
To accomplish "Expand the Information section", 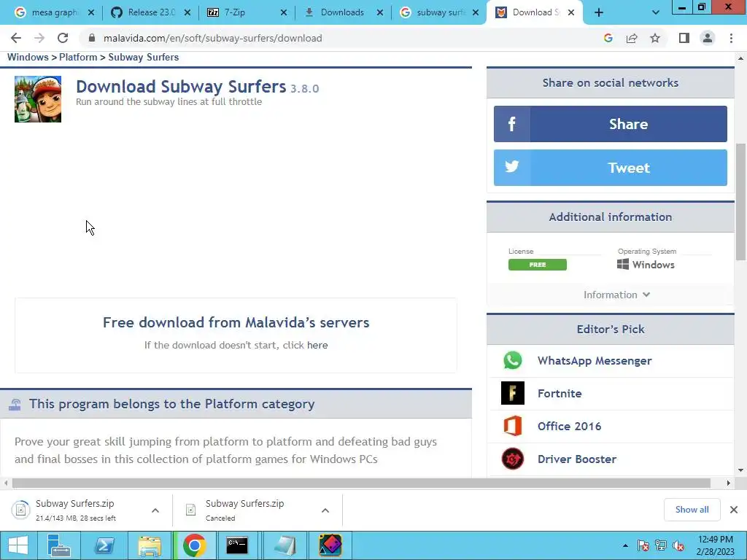I will [x=616, y=295].
